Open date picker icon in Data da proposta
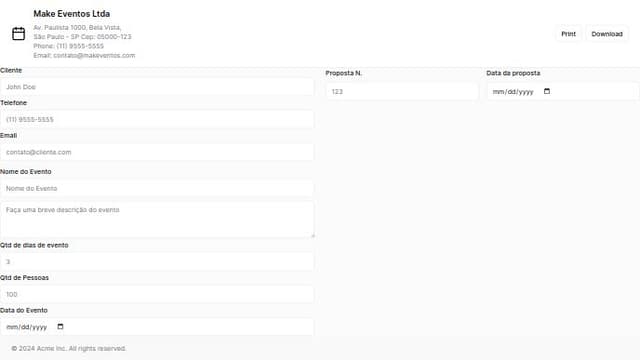The image size is (640, 360). pos(547,91)
